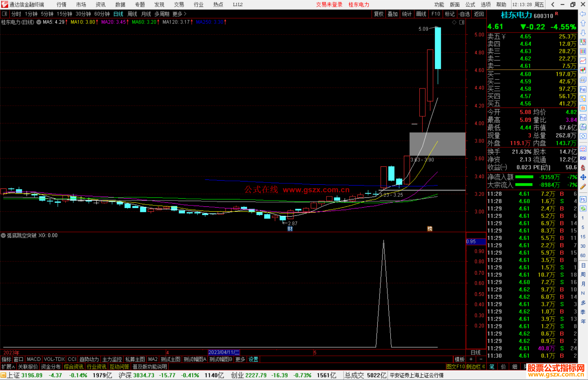Click the F10 company info icon in sidebar
This screenshot has width=588, height=380.
pos(583,89)
